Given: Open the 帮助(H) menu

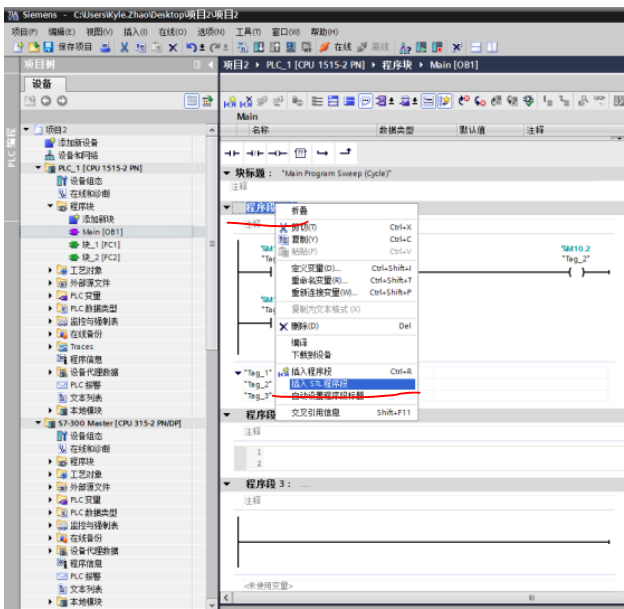Looking at the screenshot, I should pyautogui.click(x=324, y=32).
